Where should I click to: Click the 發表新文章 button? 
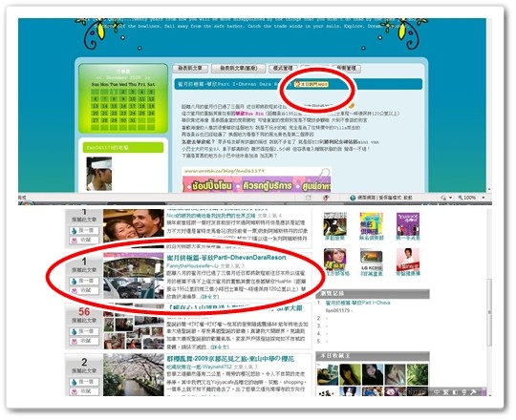pyautogui.click(x=190, y=69)
